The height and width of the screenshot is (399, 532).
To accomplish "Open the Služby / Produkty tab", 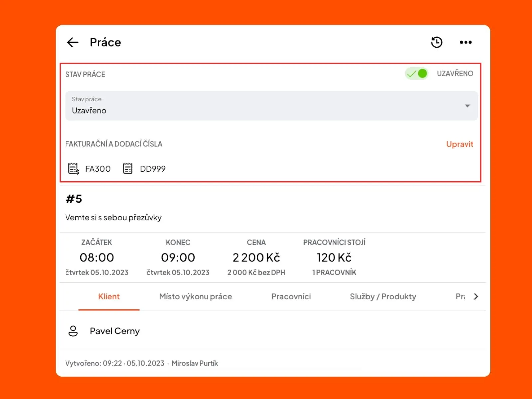I will click(383, 296).
